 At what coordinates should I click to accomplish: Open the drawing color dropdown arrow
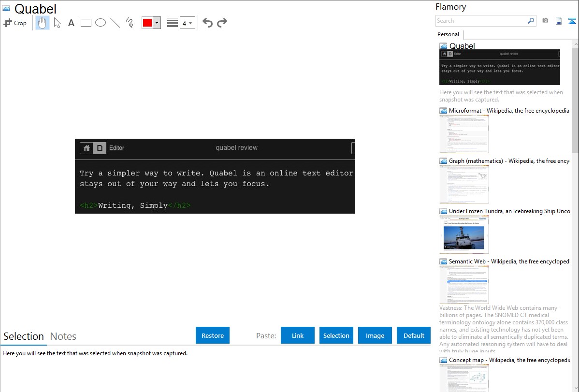157,23
